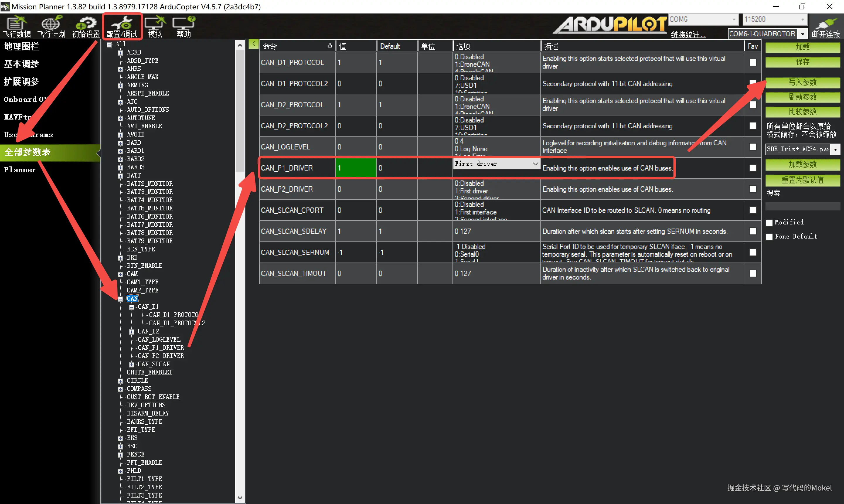Check the Fav box for CAN_P1_DRIVER
Image resolution: width=844 pixels, height=504 pixels.
(x=752, y=168)
